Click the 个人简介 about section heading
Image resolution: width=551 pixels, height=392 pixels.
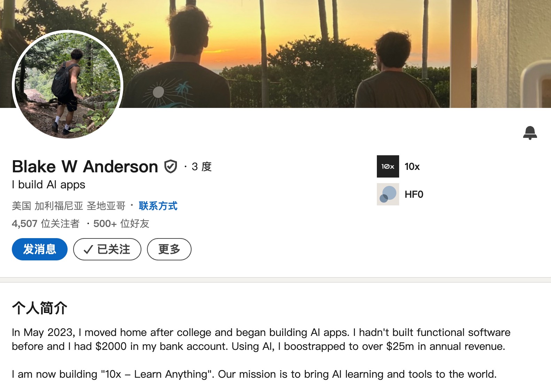point(40,308)
